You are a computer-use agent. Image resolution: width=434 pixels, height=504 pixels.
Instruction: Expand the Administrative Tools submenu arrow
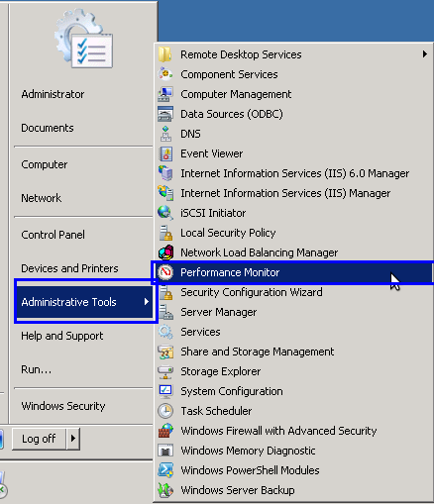pyautogui.click(x=147, y=302)
